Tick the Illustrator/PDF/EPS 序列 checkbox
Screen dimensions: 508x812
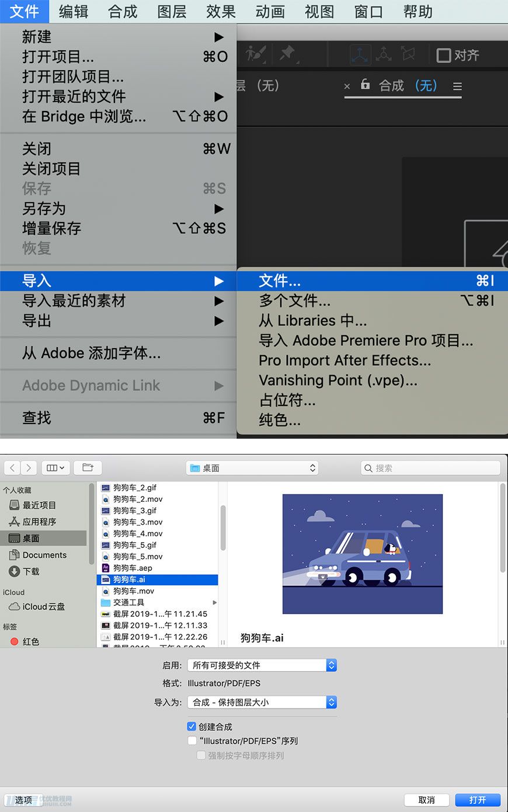(x=192, y=741)
